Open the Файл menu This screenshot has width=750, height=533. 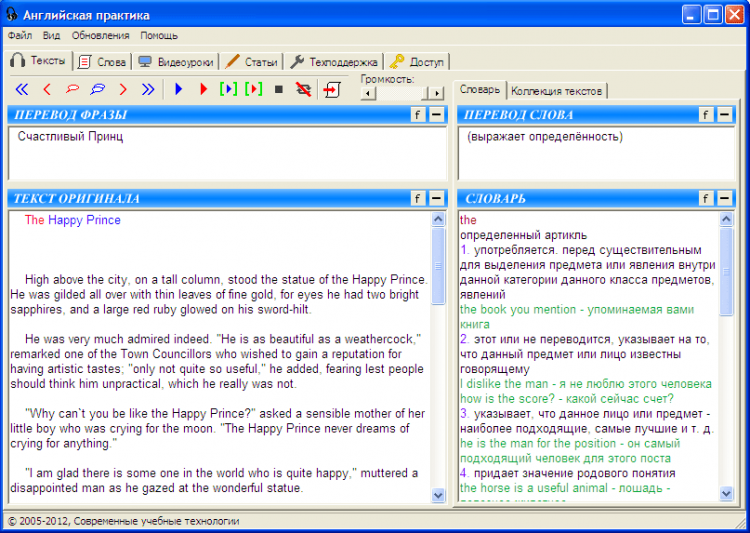pos(20,35)
